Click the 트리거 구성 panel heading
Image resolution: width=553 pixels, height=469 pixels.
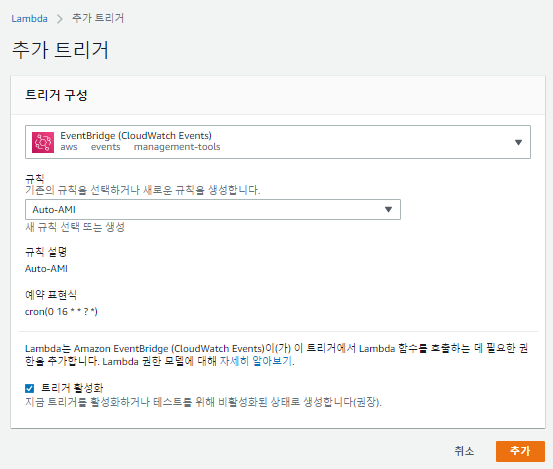56,95
